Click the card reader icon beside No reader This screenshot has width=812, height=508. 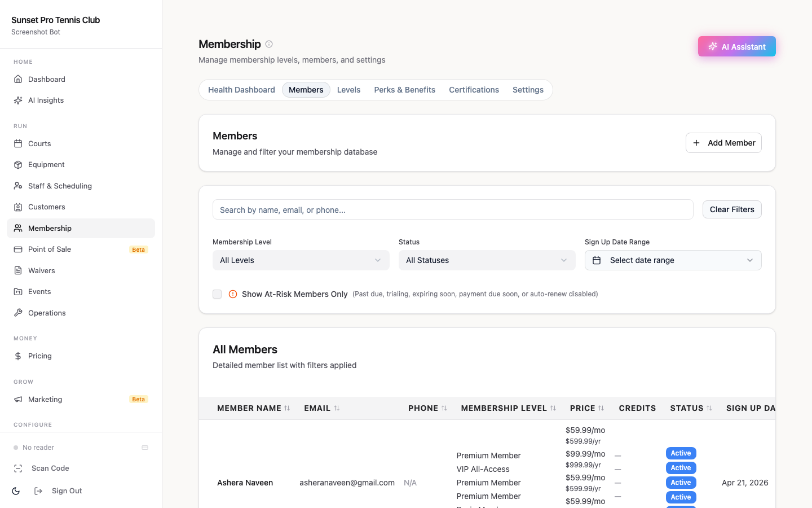tap(145, 448)
